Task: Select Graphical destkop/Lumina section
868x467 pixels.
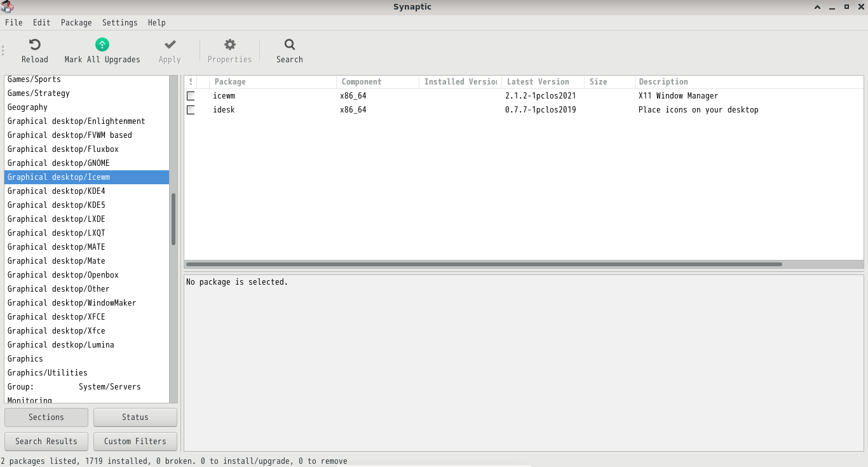Action: click(86, 345)
